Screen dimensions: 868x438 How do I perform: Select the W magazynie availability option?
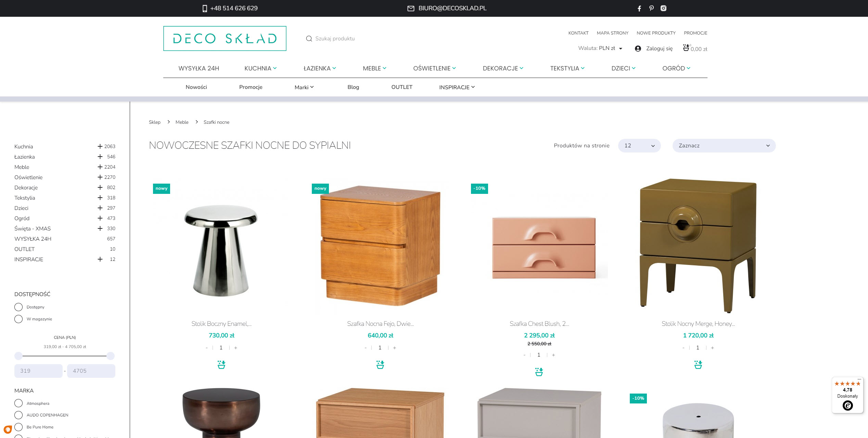coord(18,319)
